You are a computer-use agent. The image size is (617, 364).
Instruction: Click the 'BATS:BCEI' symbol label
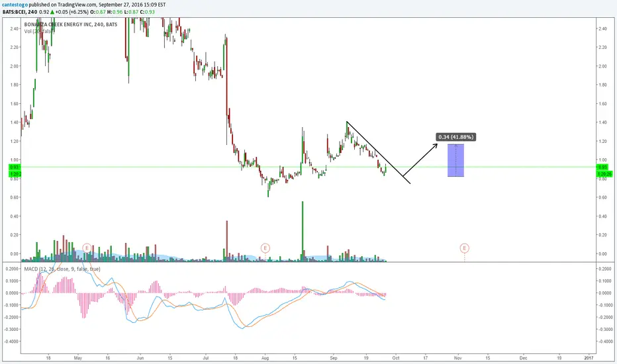[14, 12]
